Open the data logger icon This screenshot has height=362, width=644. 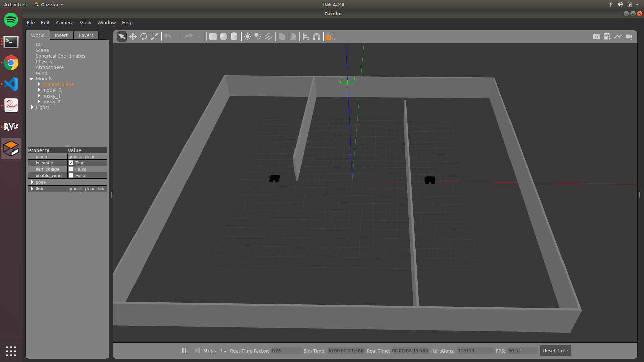607,37
